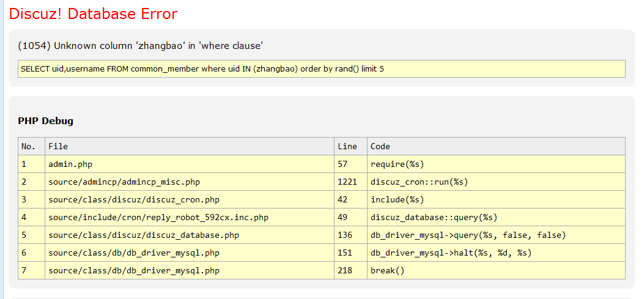Select the admin.php file cell
The width and height of the screenshot is (644, 299).
click(70, 164)
